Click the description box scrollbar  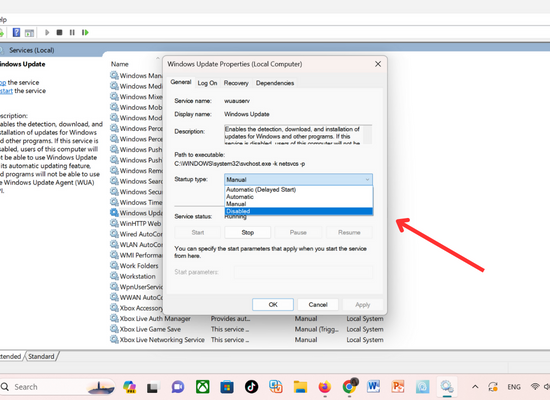pyautogui.click(x=367, y=134)
